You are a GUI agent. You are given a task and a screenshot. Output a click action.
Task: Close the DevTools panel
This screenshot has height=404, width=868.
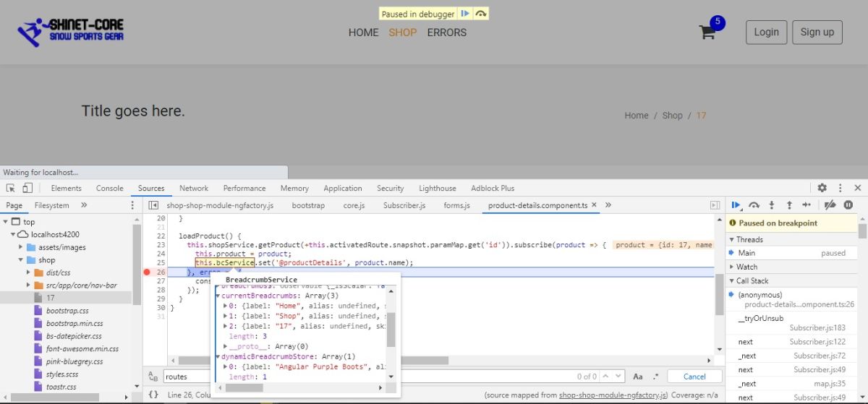click(x=858, y=188)
